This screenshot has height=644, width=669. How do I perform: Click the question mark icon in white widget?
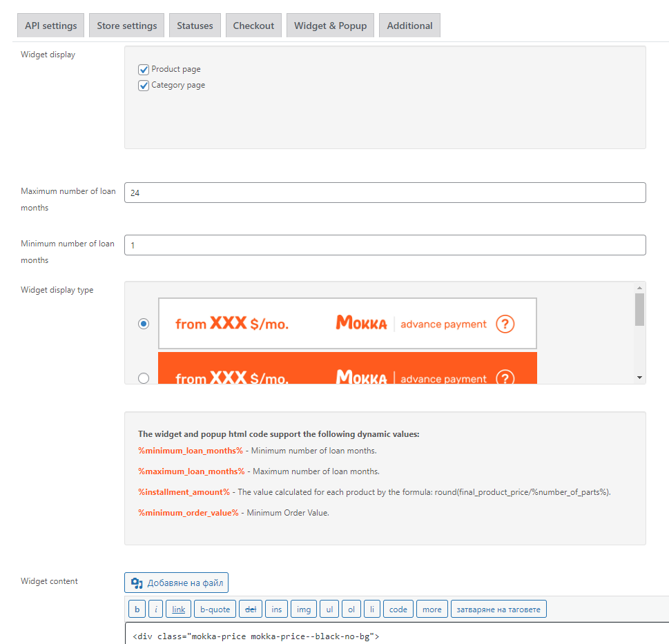(x=505, y=324)
